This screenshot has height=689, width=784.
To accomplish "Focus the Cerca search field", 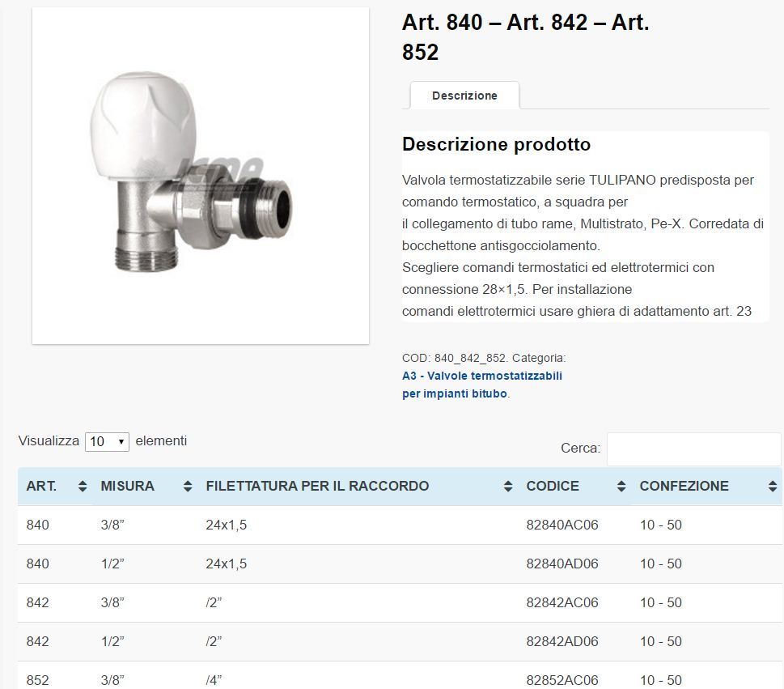I will (x=694, y=449).
